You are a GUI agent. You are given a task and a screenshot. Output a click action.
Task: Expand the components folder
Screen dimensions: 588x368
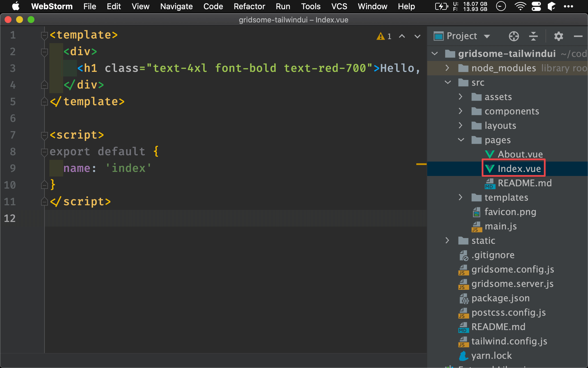coord(461,111)
